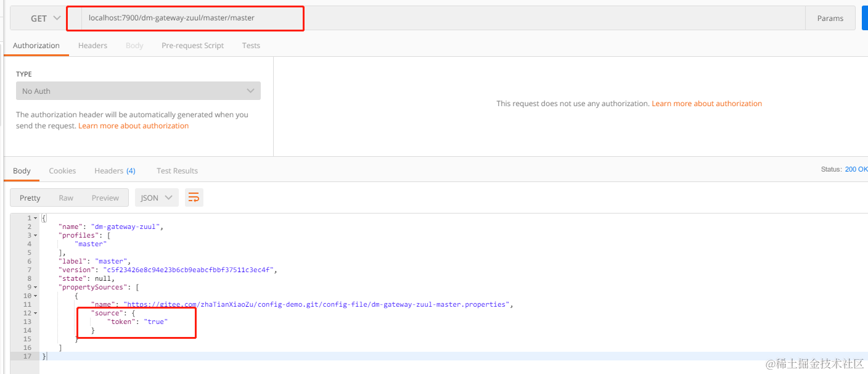Viewport: 868px width, 374px height.
Task: Click the "state": null line
Action: point(86,278)
